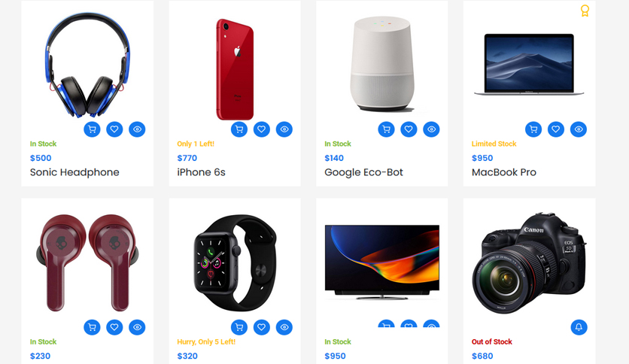The image size is (629, 364).
Task: Add iPhone 6s to cart
Action: [239, 129]
